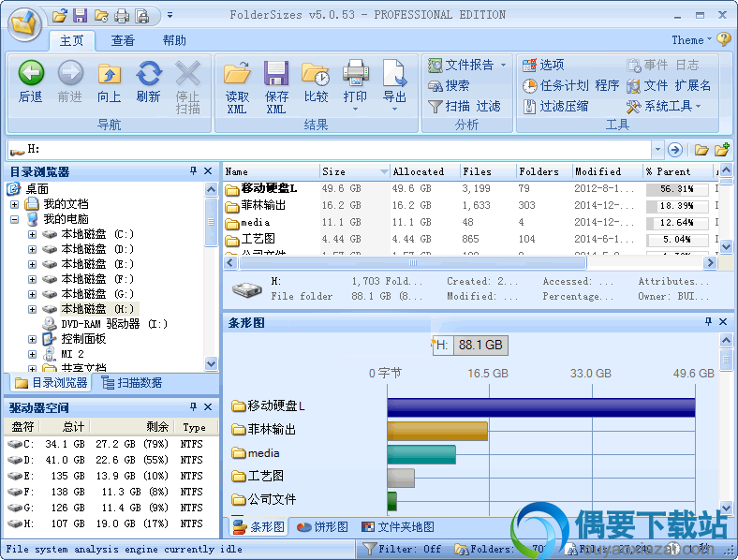The image size is (738, 560).
Task: Select the 移动硬盘L folder row
Action: 470,189
